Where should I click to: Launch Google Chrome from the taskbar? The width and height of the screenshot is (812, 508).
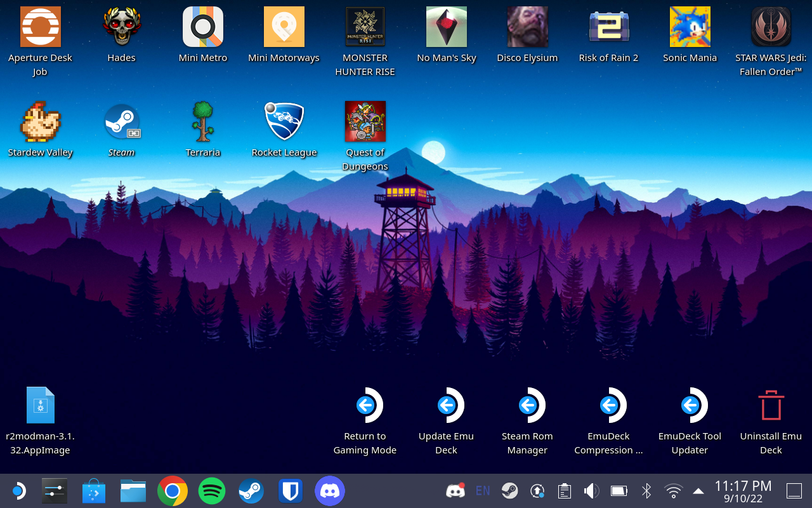173,491
